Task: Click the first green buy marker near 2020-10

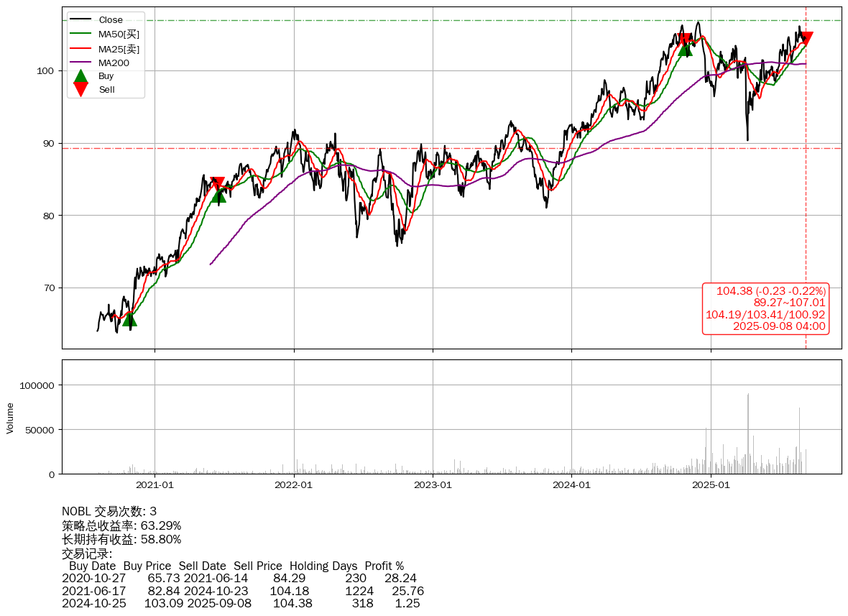Action: (129, 318)
